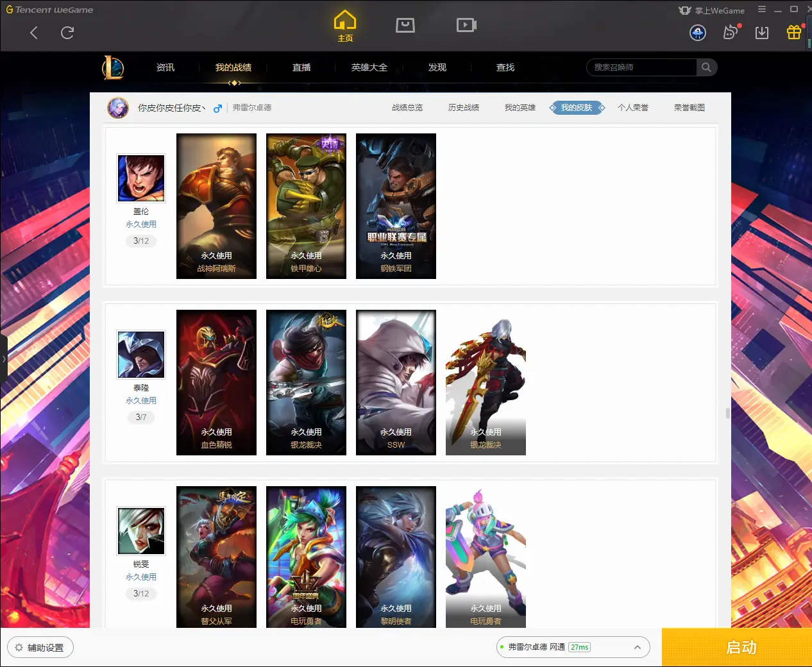Focus the 搜索召唤师 search field
This screenshot has width=812, height=667.
[x=641, y=67]
